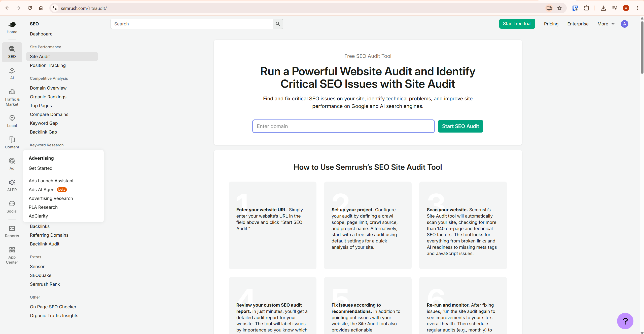View site information icon in address bar
Image resolution: width=644 pixels, height=334 pixels.
point(55,8)
